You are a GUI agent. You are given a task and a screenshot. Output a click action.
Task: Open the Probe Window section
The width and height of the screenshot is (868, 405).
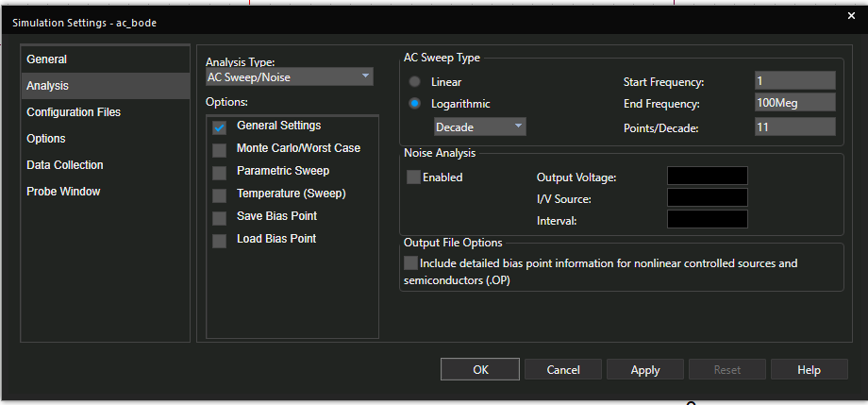click(63, 192)
